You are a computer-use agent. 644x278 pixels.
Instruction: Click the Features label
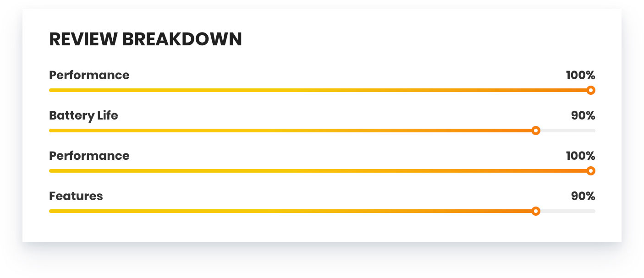pos(76,196)
